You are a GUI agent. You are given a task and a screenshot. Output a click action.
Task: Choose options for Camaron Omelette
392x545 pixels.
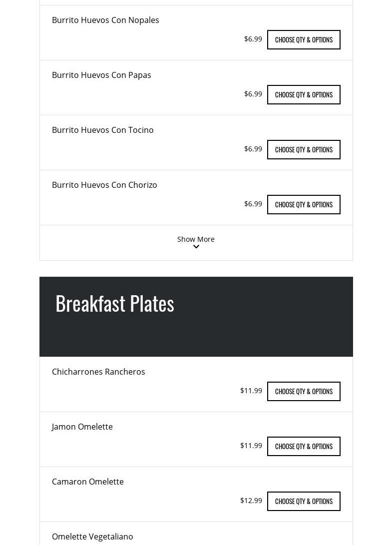pyautogui.click(x=304, y=501)
